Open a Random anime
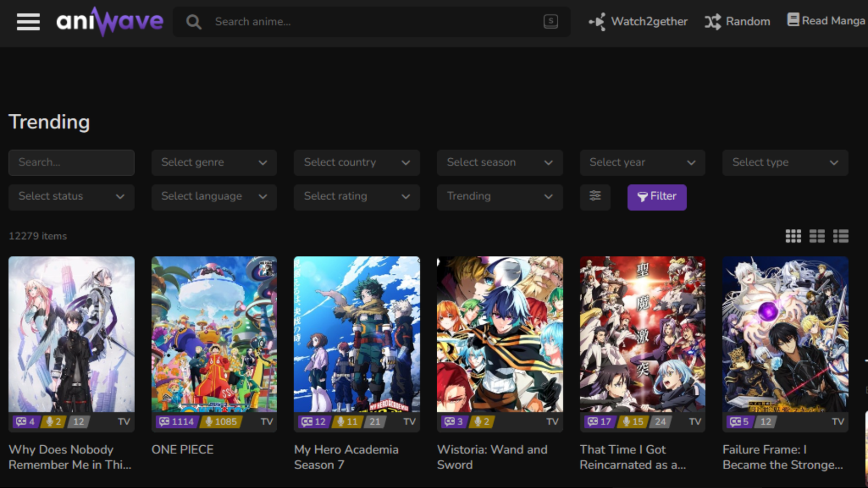 click(737, 22)
